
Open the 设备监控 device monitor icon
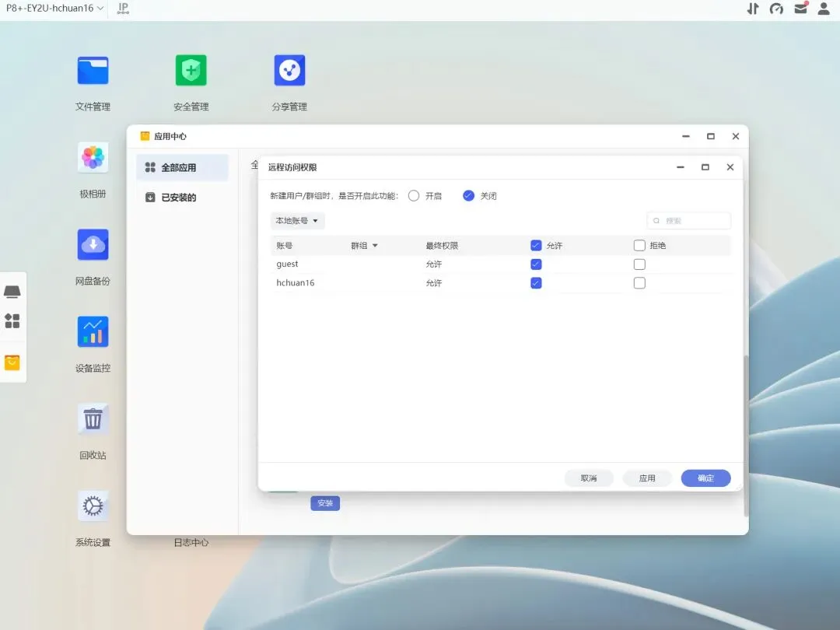pos(93,331)
